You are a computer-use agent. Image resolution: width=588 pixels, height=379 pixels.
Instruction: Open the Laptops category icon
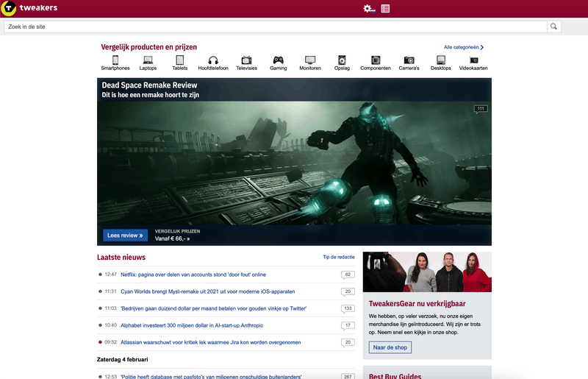click(148, 60)
